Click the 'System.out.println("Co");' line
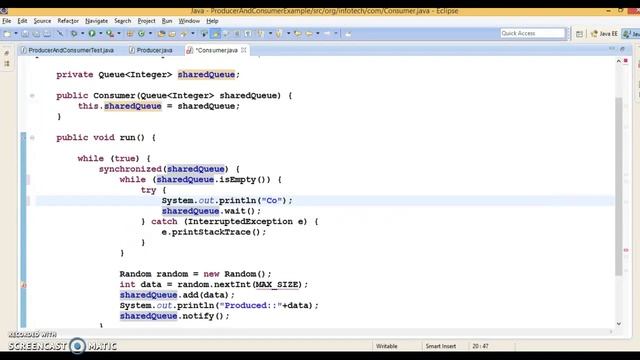 tap(227, 200)
